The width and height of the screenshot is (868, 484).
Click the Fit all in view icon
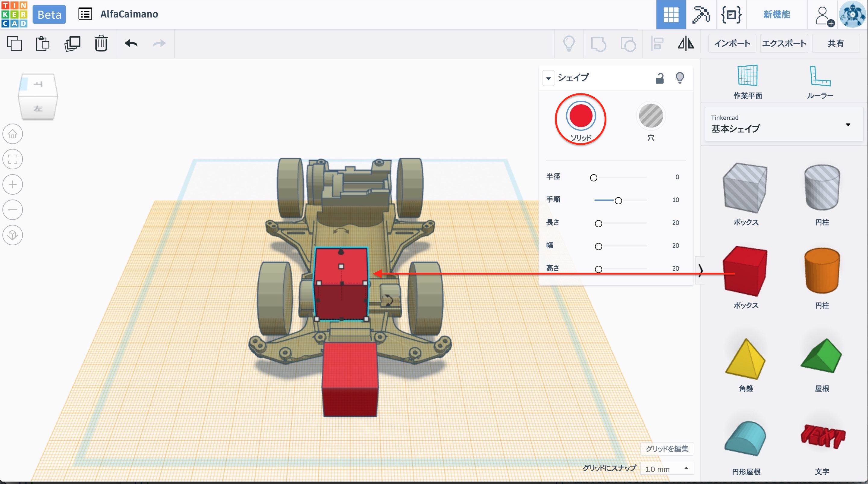(13, 159)
